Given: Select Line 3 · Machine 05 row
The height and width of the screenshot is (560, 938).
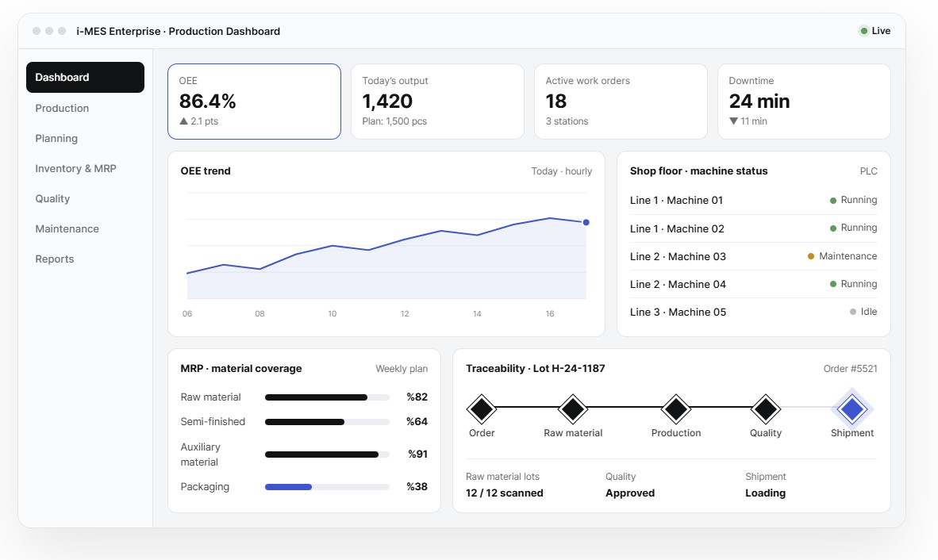Looking at the screenshot, I should coord(754,312).
